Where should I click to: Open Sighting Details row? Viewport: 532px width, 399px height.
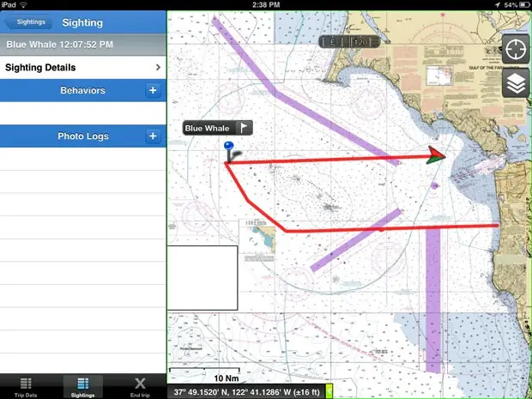83,67
